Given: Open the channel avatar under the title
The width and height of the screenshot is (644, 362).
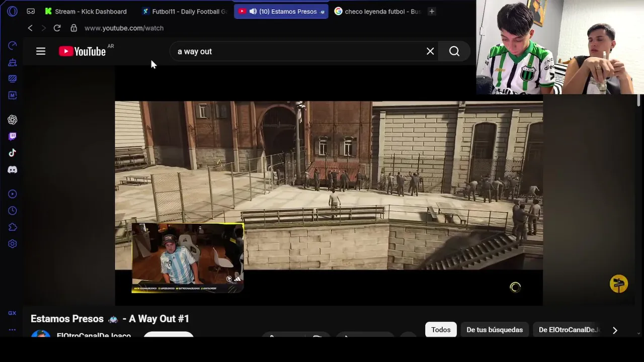Looking at the screenshot, I should 41,334.
